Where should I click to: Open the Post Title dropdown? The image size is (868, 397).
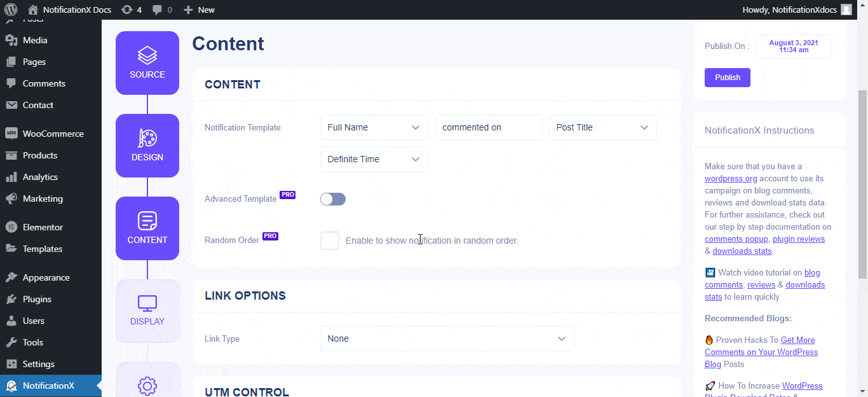click(x=603, y=127)
